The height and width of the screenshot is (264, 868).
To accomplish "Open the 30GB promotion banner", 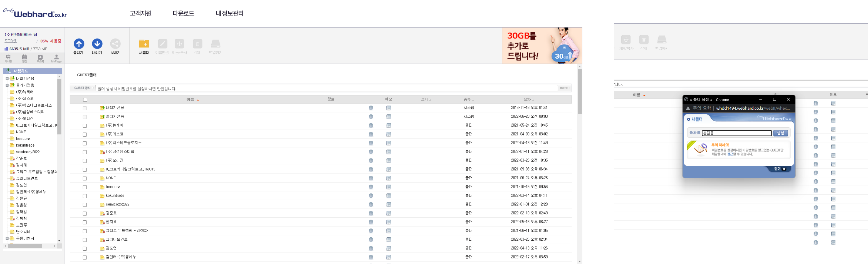I will click(542, 46).
